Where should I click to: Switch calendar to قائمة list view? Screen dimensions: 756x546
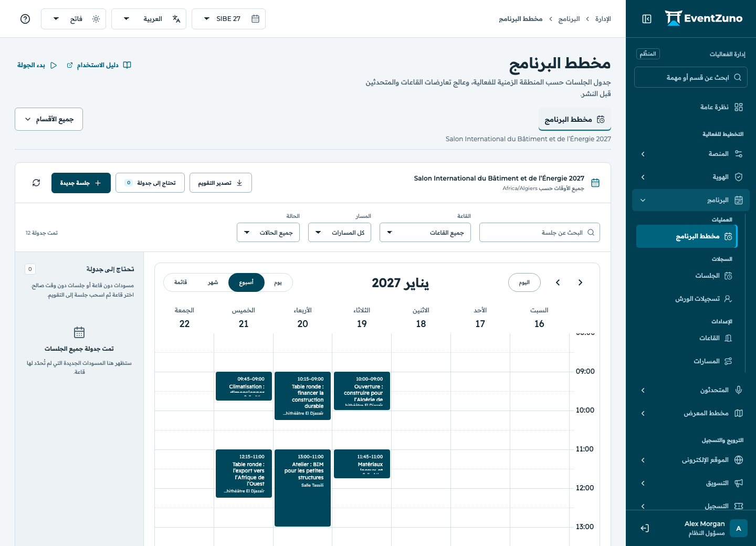pos(181,282)
